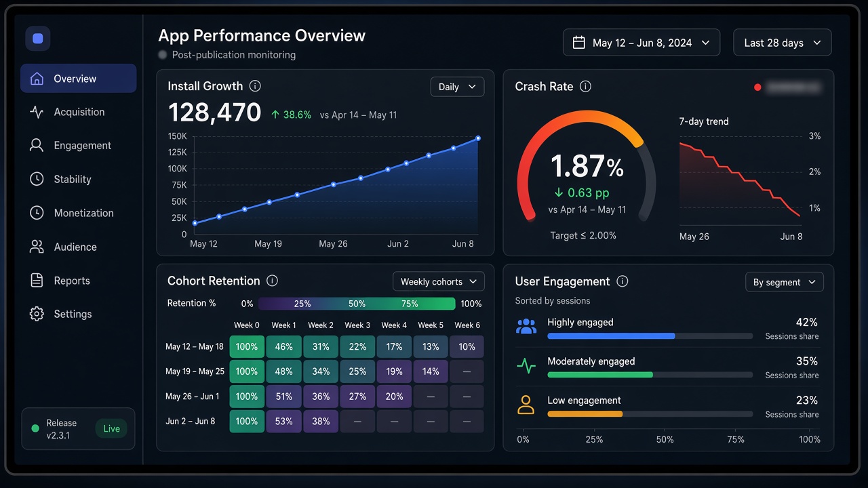Image resolution: width=868 pixels, height=488 pixels.
Task: Click the last data point on install chart
Action: 478,138
